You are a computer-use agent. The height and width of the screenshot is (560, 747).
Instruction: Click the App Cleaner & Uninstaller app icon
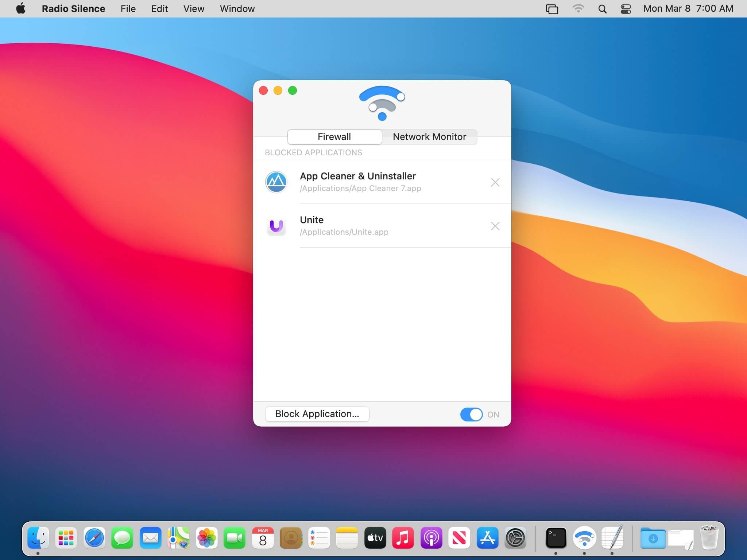pyautogui.click(x=276, y=182)
